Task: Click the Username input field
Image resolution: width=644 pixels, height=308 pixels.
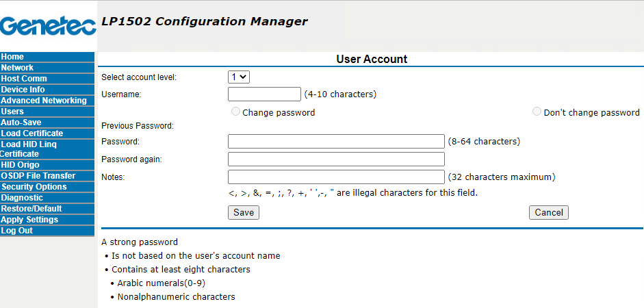Action: coord(264,94)
